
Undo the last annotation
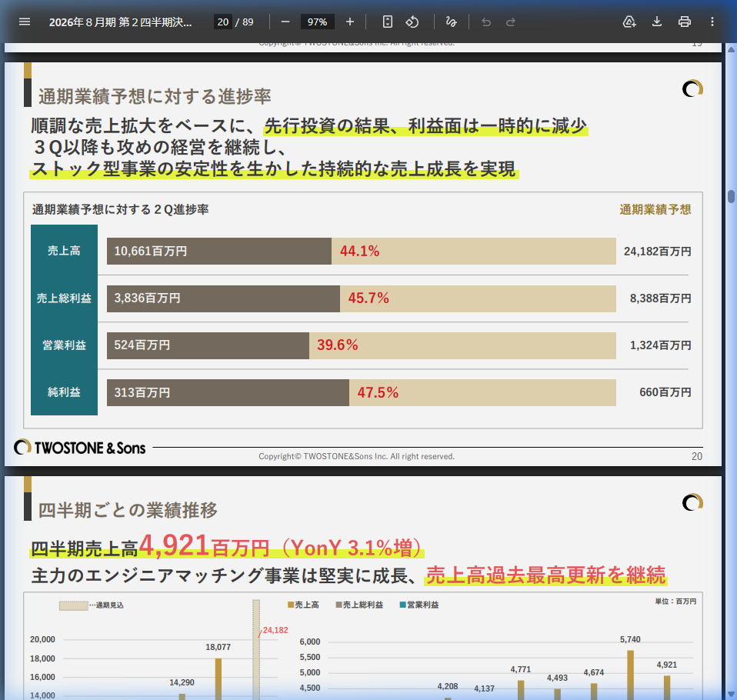485,22
